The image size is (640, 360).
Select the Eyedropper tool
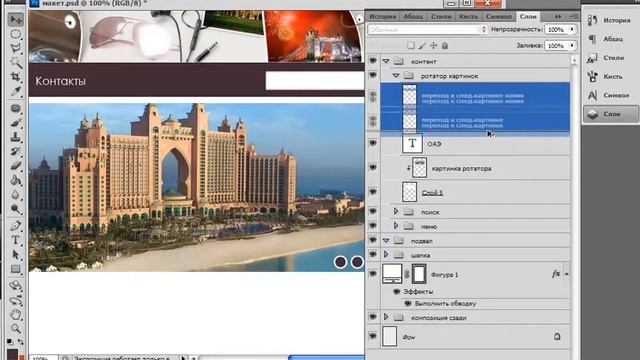(16, 91)
